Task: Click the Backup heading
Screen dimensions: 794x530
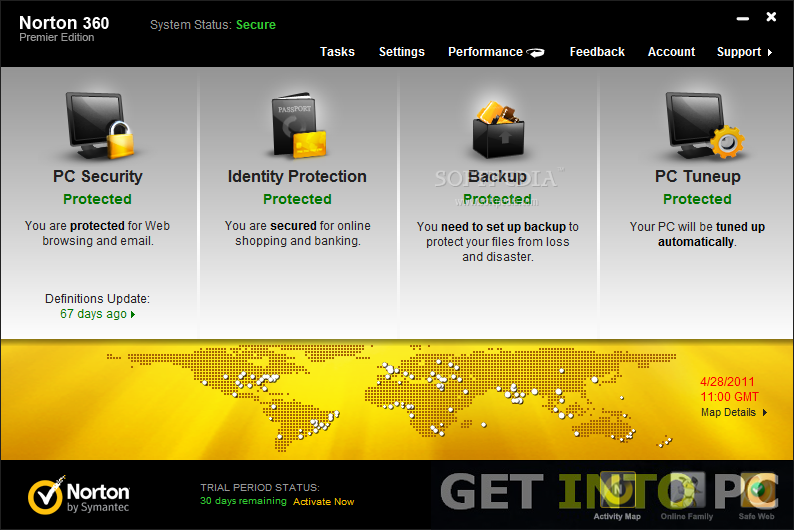Action: click(x=497, y=176)
